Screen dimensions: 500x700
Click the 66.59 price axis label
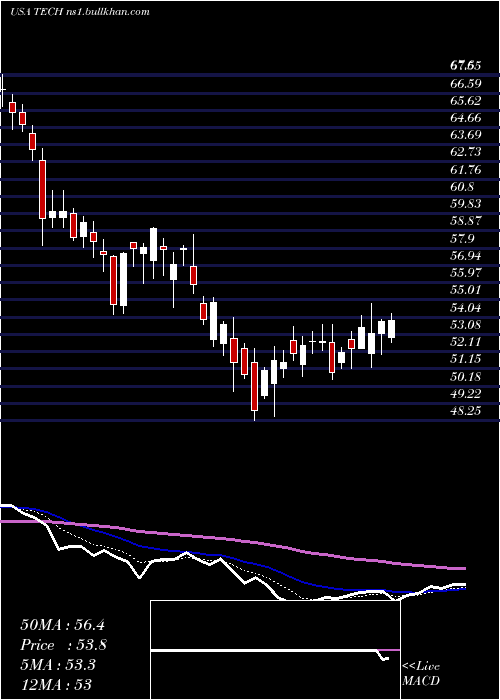[x=466, y=83]
